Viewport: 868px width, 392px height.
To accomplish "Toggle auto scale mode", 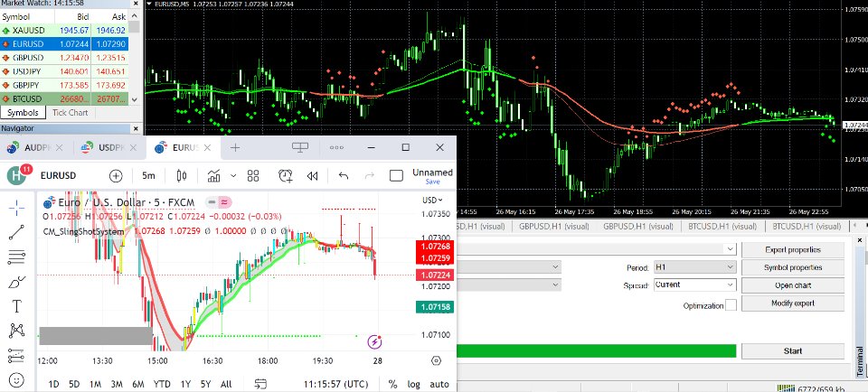I will coord(439,384).
